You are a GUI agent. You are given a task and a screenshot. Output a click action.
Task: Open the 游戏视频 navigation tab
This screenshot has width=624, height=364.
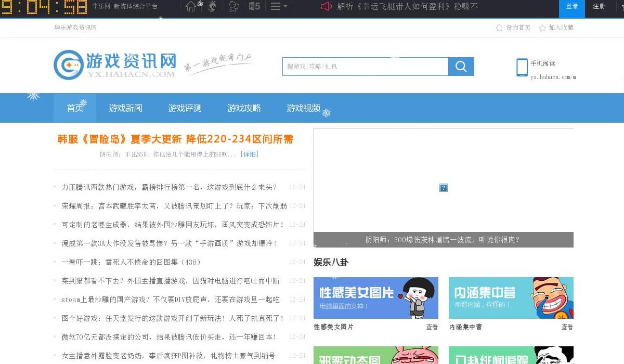pyautogui.click(x=303, y=108)
